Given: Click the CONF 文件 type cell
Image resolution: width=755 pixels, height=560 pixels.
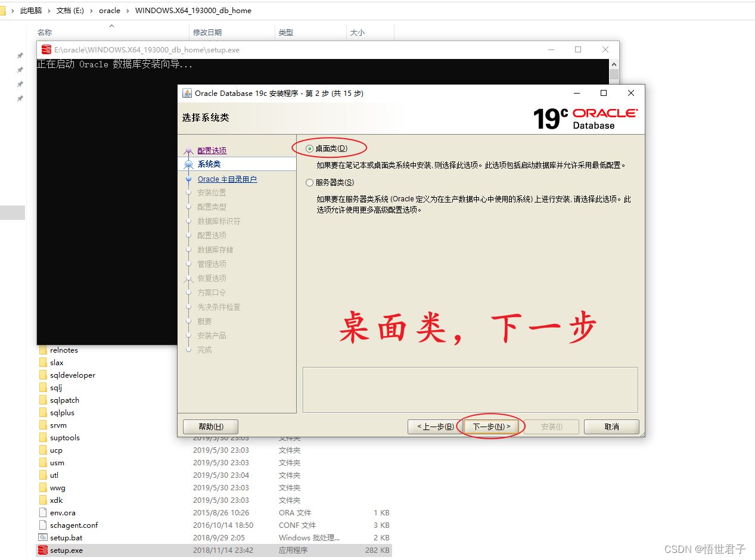Looking at the screenshot, I should coord(297,525).
